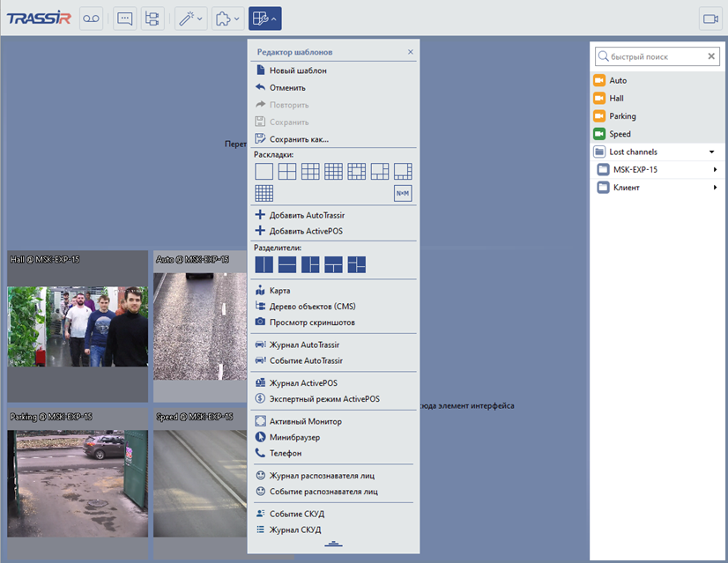This screenshot has height=563, width=728.
Task: Click the camera icon at top right
Action: pos(710,19)
